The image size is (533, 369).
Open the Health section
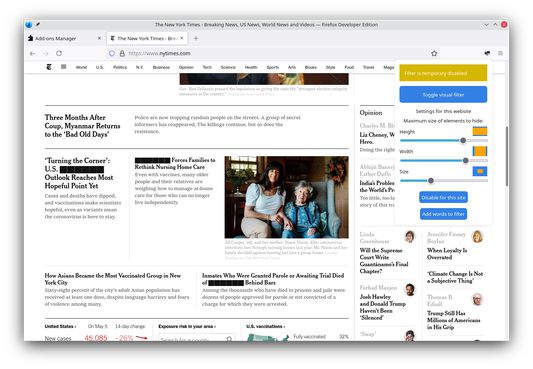[x=251, y=67]
